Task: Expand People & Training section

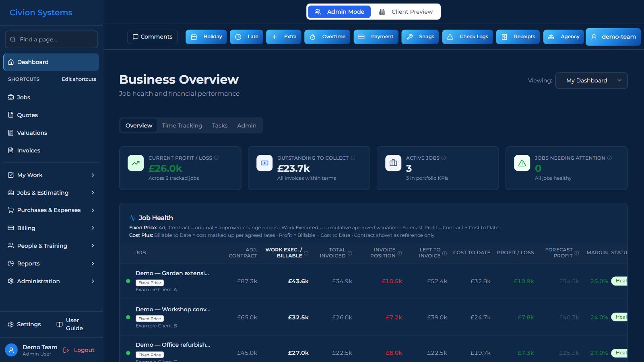Action: click(51, 246)
